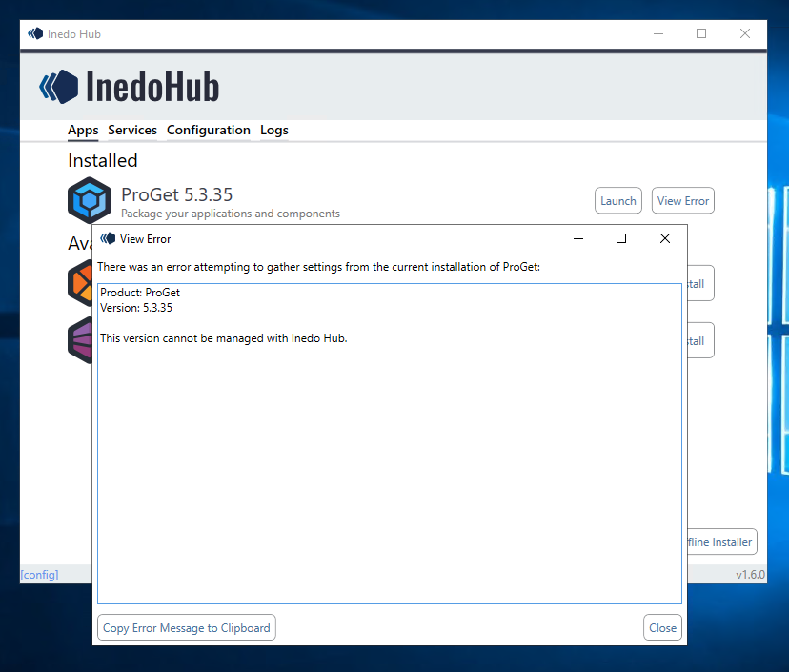Screen dimensions: 789x672
Task: Open the [config] link
Action: click(x=39, y=575)
